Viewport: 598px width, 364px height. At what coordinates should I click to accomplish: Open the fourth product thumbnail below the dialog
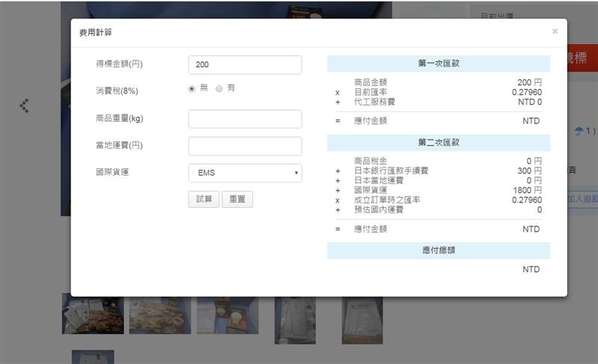(295, 320)
